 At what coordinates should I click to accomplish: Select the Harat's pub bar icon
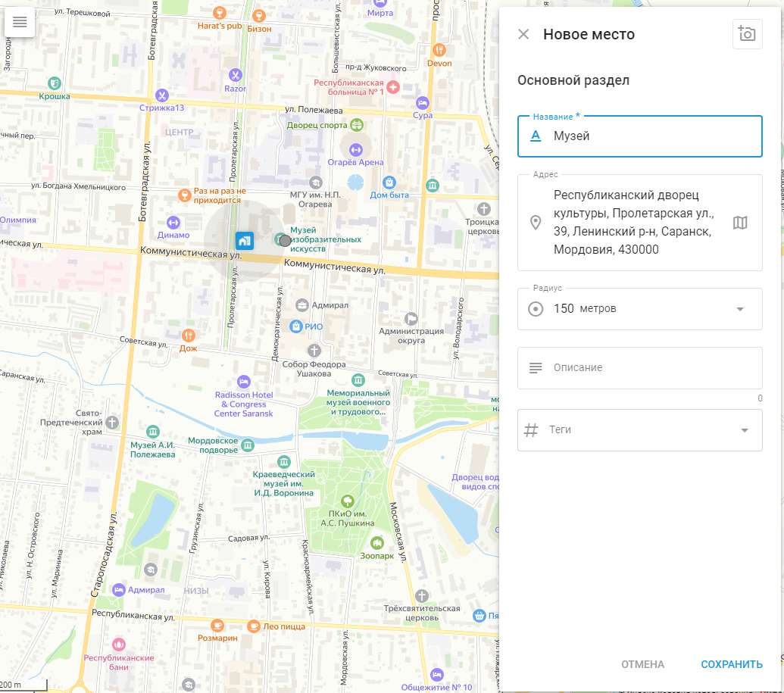[219, 13]
